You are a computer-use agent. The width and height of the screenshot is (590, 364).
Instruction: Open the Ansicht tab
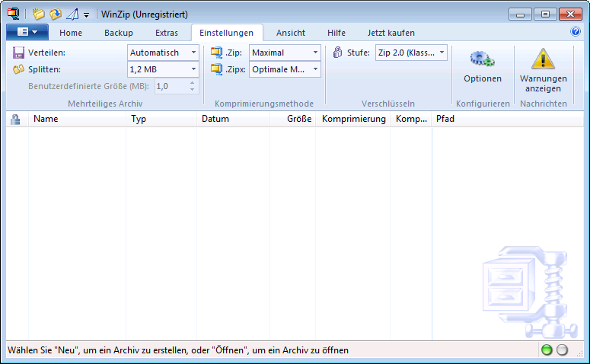click(x=291, y=33)
